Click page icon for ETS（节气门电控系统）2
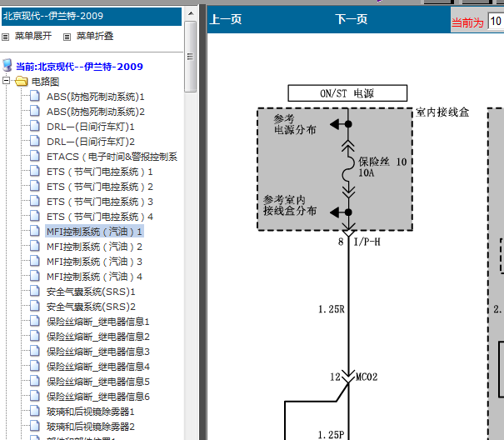 pyautogui.click(x=35, y=186)
